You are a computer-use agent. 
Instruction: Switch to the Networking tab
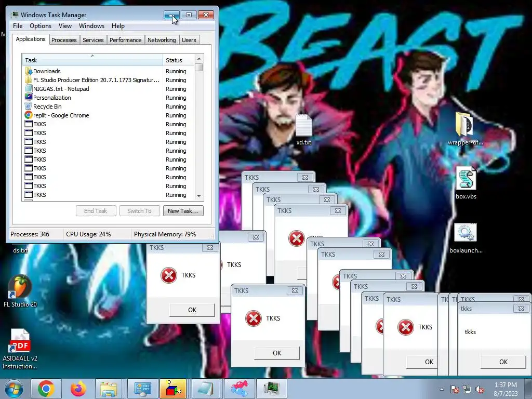[x=162, y=40]
